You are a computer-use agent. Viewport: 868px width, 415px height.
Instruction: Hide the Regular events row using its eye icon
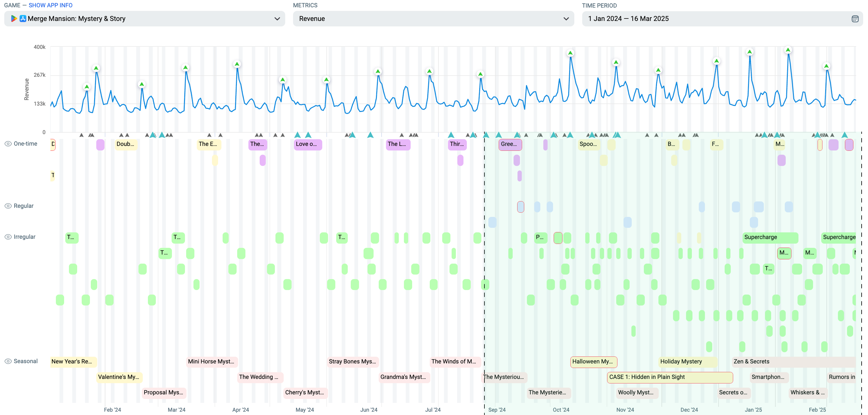pos(8,206)
